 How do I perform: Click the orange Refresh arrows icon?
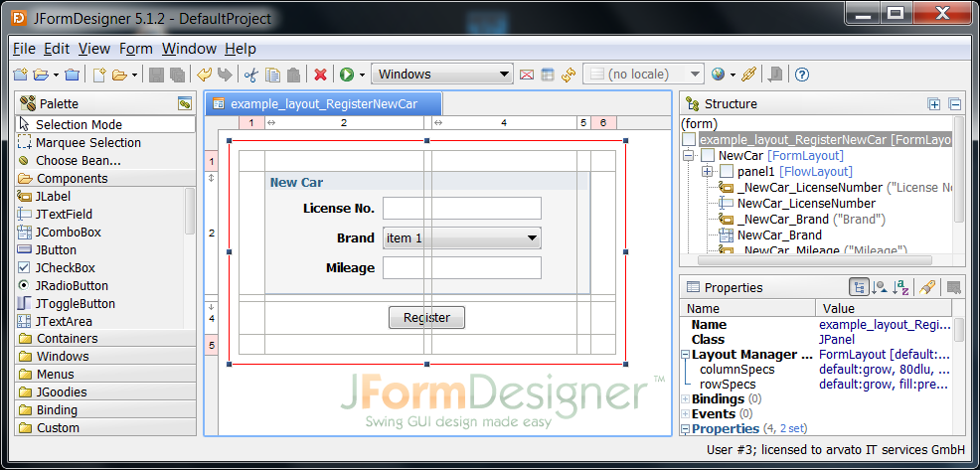click(x=569, y=75)
